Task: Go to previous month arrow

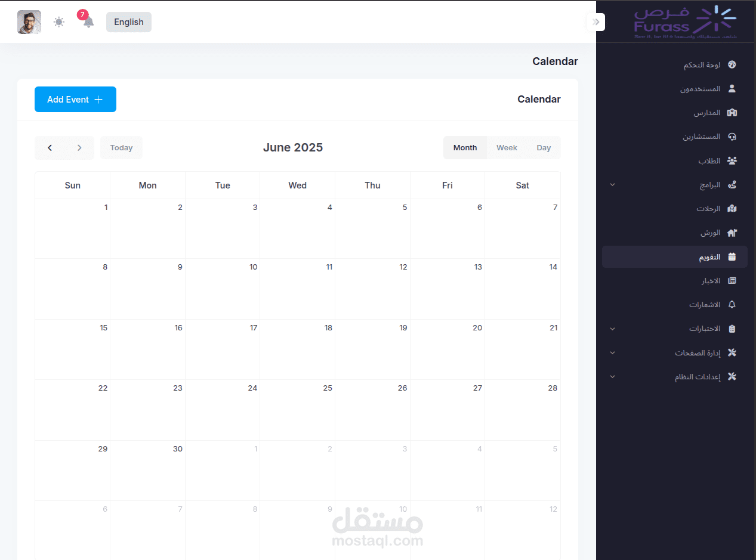Action: coord(50,148)
